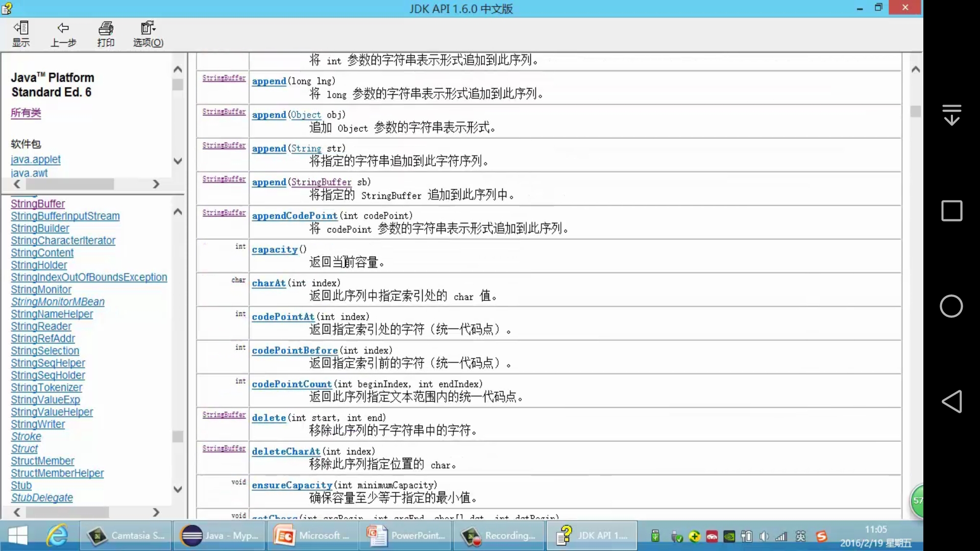Open the StubDelegate interface link
This screenshot has width=980, height=551.
[42, 497]
